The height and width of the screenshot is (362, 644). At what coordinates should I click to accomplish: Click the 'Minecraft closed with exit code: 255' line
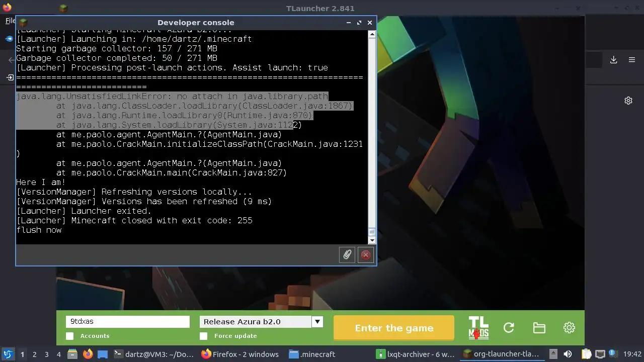click(x=134, y=221)
